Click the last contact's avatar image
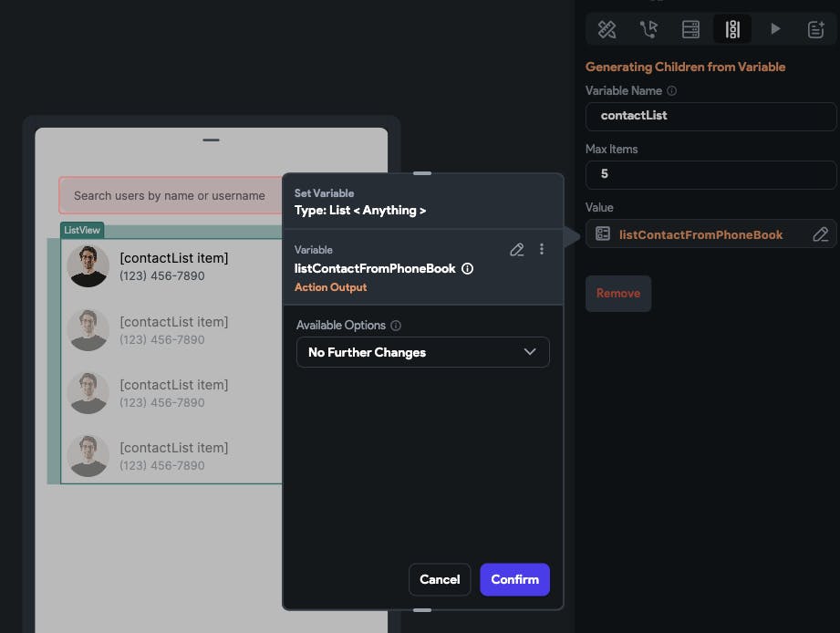This screenshot has width=840, height=633. tap(88, 456)
